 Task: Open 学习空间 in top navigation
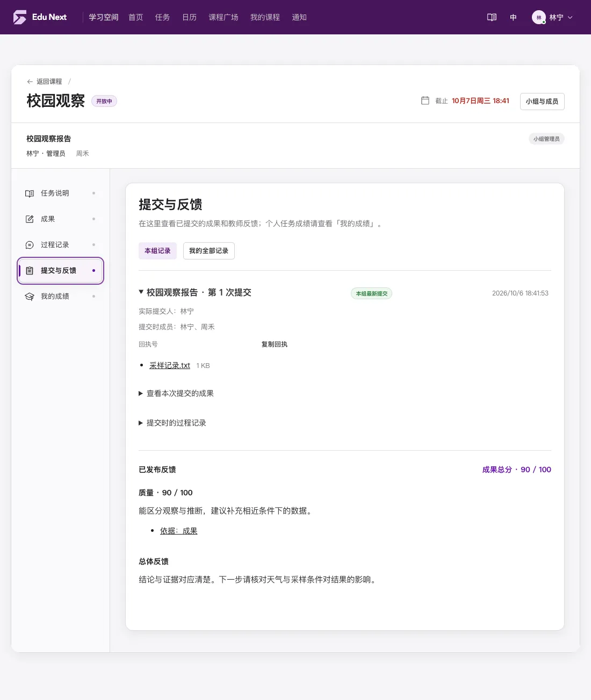coord(104,17)
